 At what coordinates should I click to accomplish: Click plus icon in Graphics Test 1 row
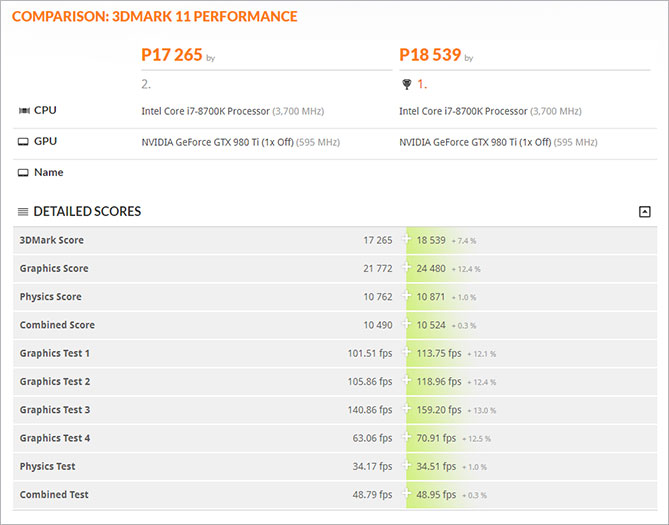point(407,352)
